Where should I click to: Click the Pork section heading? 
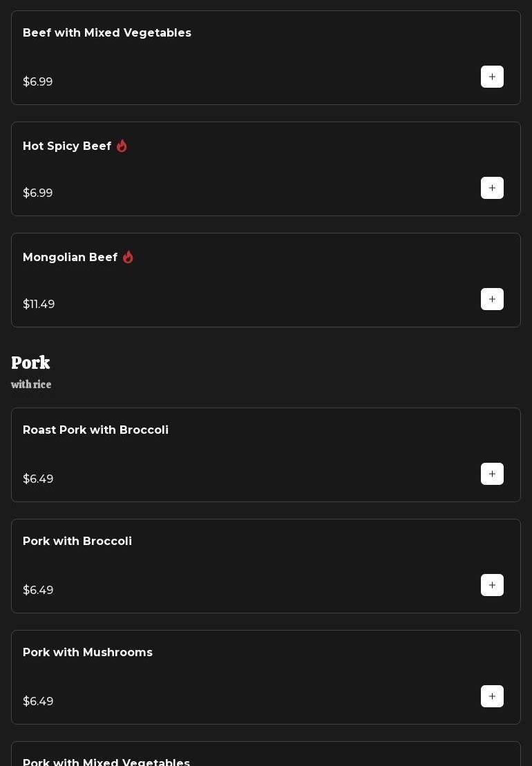point(30,363)
